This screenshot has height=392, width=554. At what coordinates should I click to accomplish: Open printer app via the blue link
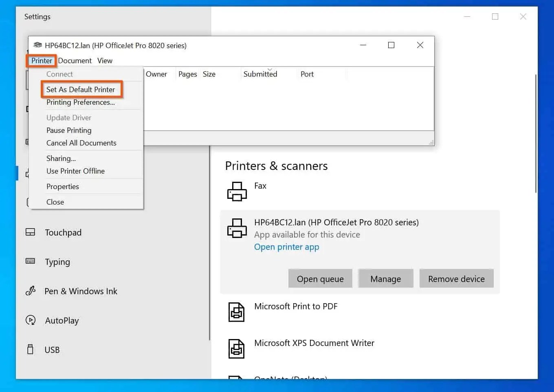[286, 247]
